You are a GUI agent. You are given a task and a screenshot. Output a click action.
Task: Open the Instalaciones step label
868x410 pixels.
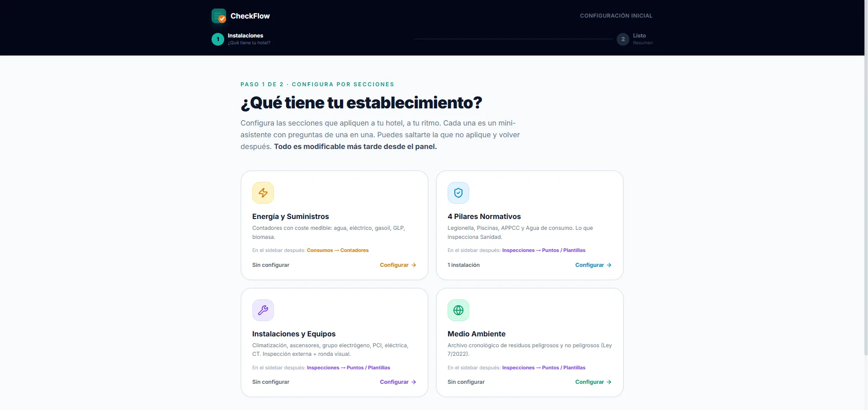[245, 36]
